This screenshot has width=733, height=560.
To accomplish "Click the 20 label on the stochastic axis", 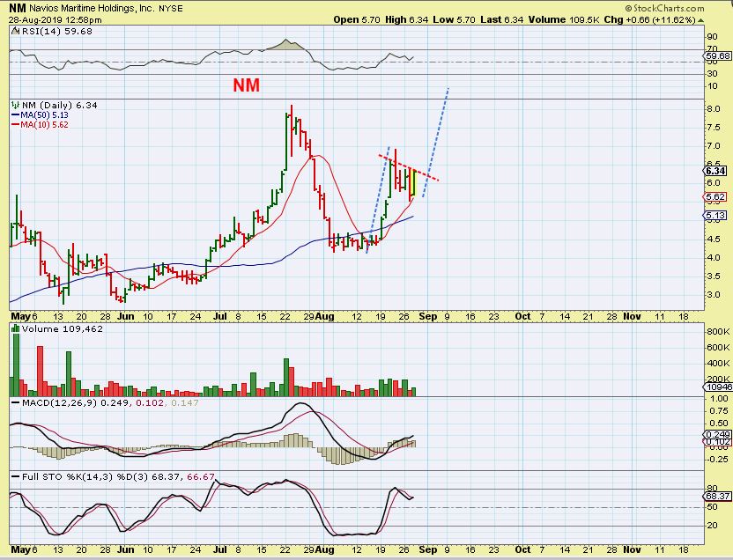I will pyautogui.click(x=713, y=526).
